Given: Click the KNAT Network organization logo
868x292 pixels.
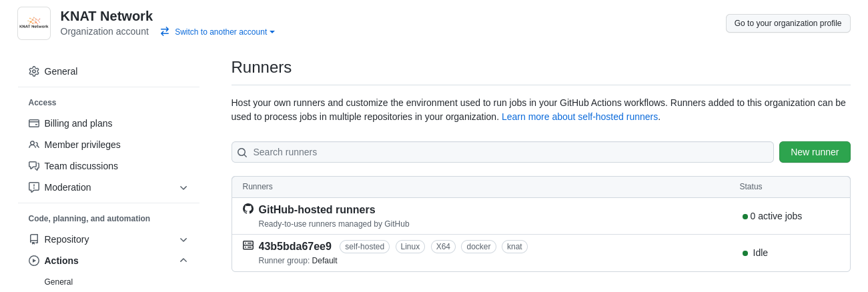Looking at the screenshot, I should [34, 23].
